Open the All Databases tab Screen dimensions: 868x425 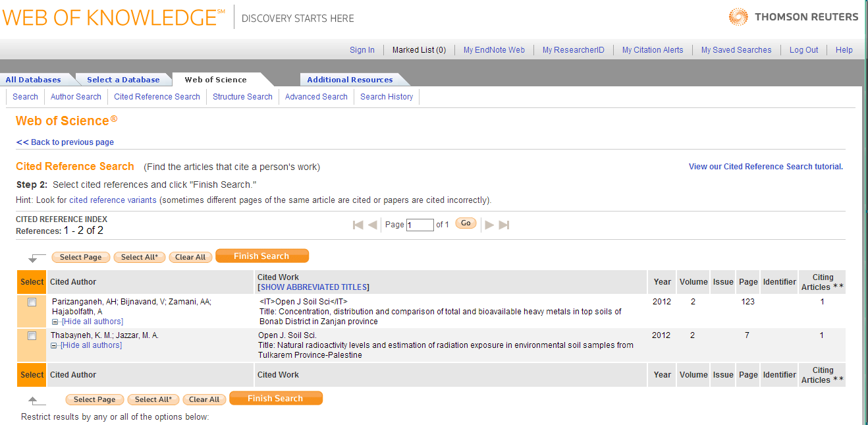click(33, 80)
